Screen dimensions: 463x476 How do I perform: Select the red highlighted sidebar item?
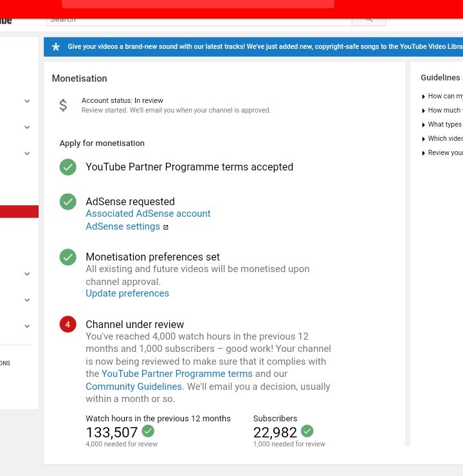click(19, 212)
